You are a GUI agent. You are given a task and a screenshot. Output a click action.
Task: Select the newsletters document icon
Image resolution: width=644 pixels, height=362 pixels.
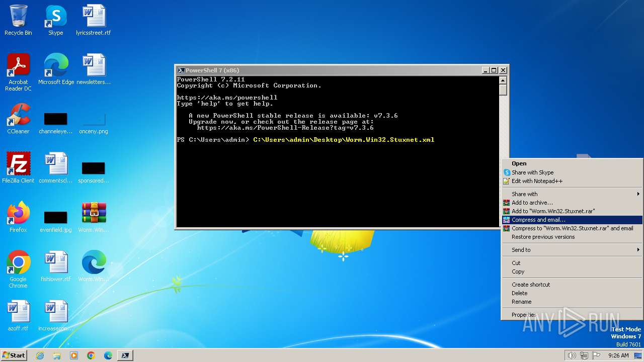(94, 69)
